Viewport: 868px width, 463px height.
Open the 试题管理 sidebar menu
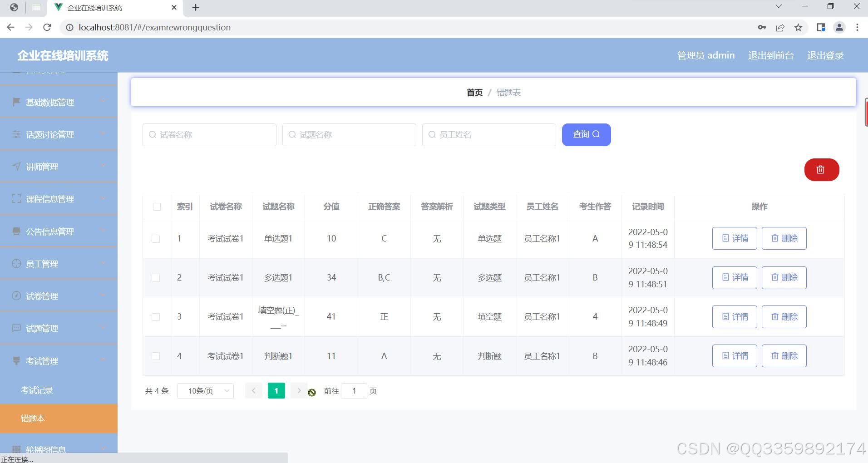[59, 328]
